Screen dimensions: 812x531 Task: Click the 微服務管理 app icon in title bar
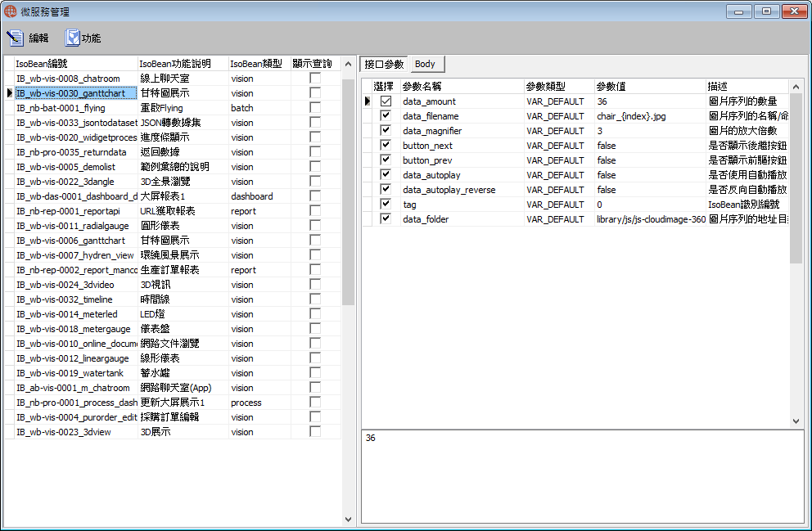click(x=11, y=11)
